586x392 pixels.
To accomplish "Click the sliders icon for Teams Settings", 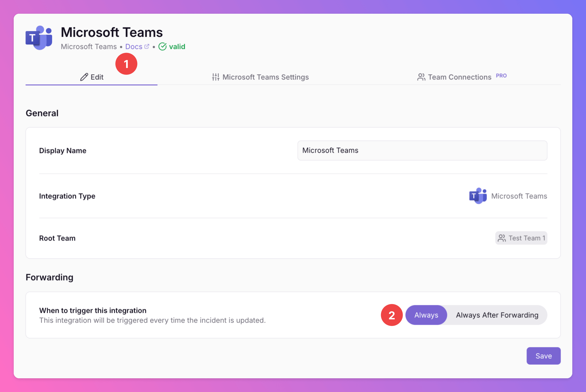I will (x=216, y=77).
